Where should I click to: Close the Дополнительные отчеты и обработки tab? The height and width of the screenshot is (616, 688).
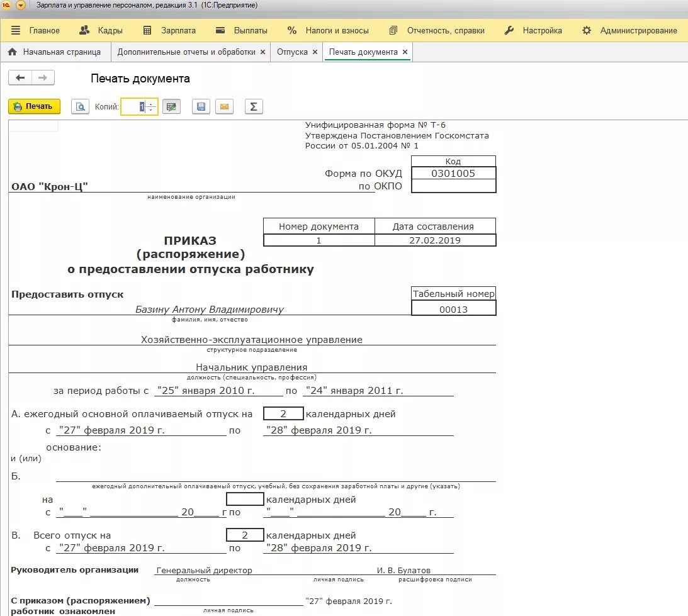263,52
